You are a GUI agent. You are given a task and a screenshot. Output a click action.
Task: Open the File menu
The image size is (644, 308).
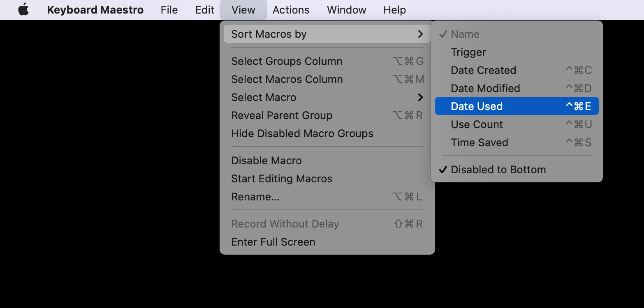tap(169, 10)
